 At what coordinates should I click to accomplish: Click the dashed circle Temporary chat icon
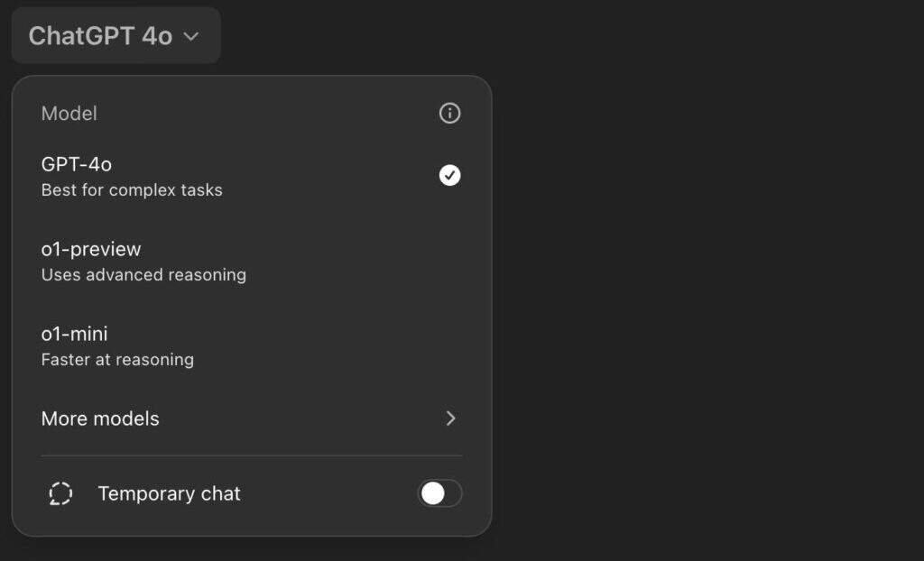60,493
